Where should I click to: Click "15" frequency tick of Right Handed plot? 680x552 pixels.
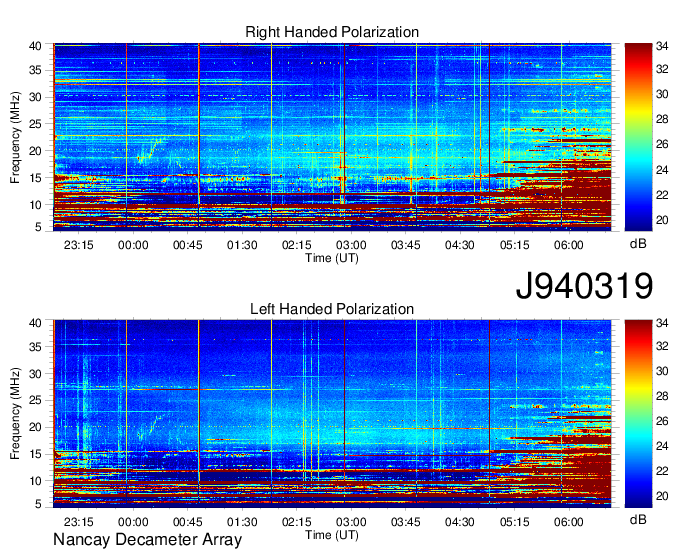35,178
